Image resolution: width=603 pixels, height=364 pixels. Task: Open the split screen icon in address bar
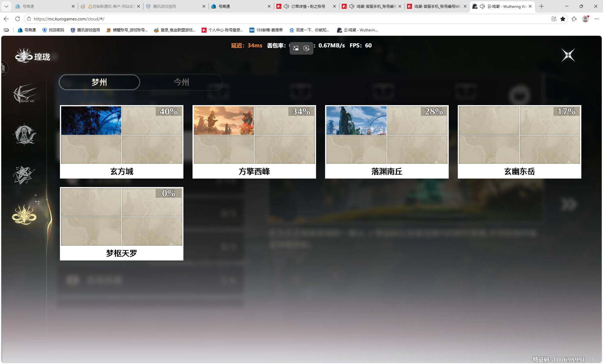pos(554,19)
